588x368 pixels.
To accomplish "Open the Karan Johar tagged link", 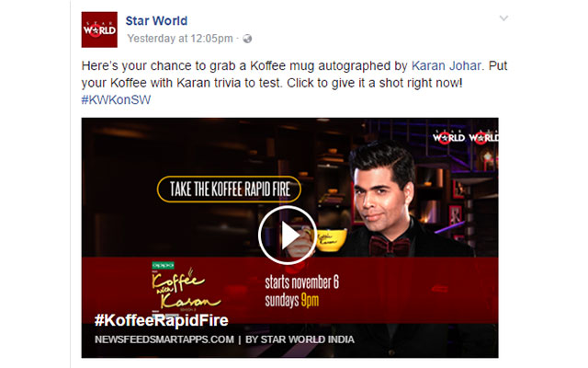I will pos(447,65).
